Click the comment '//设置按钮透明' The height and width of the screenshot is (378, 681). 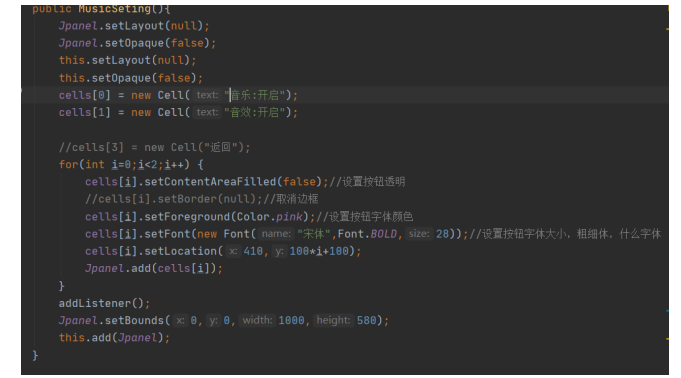(x=367, y=182)
